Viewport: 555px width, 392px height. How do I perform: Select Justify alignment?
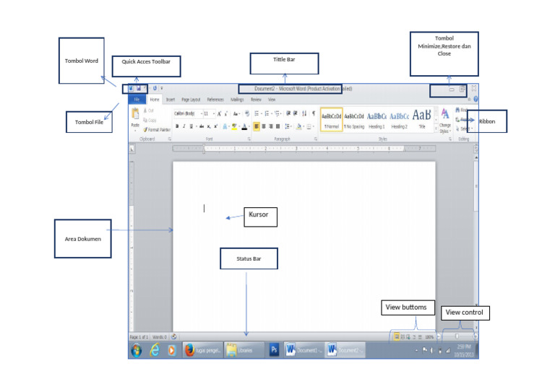(x=277, y=126)
